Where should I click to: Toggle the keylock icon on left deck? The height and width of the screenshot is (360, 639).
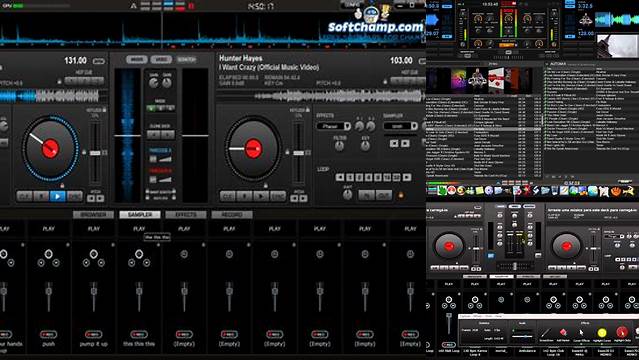tap(104, 110)
